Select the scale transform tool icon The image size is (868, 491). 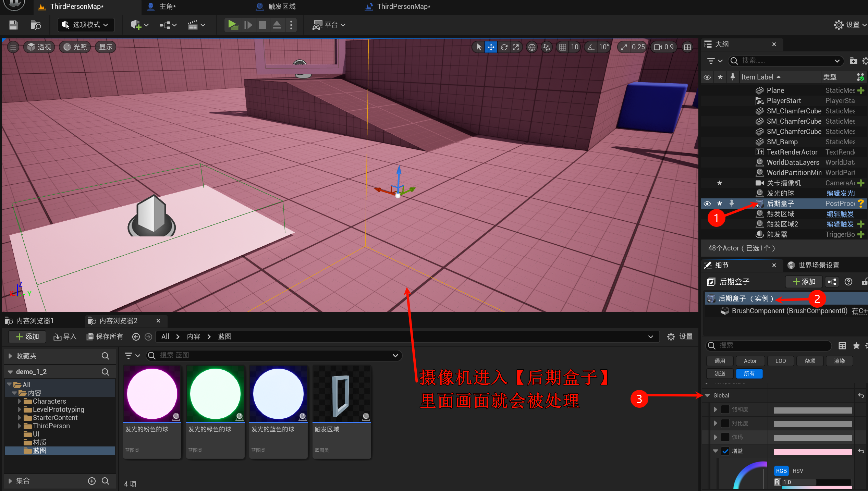point(516,47)
